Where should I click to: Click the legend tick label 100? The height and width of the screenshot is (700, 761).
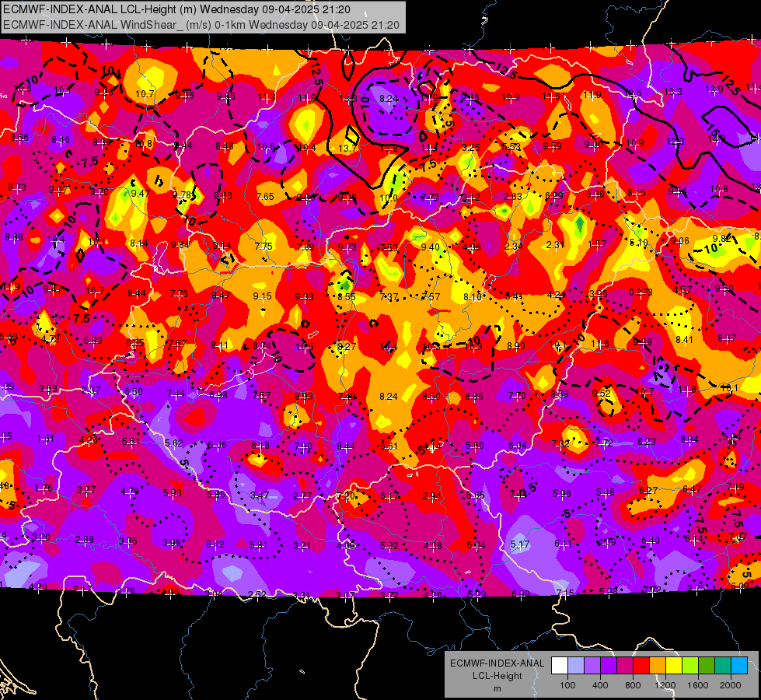coord(567,685)
